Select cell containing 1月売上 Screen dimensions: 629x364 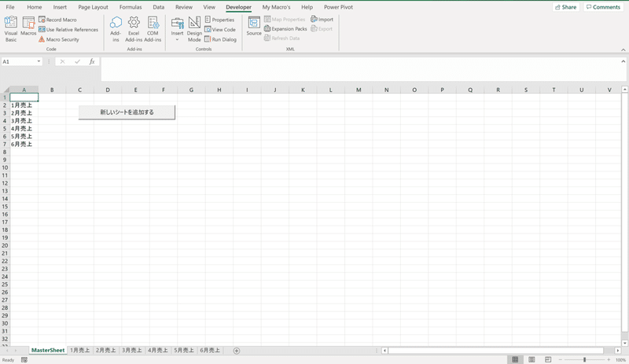(24, 105)
